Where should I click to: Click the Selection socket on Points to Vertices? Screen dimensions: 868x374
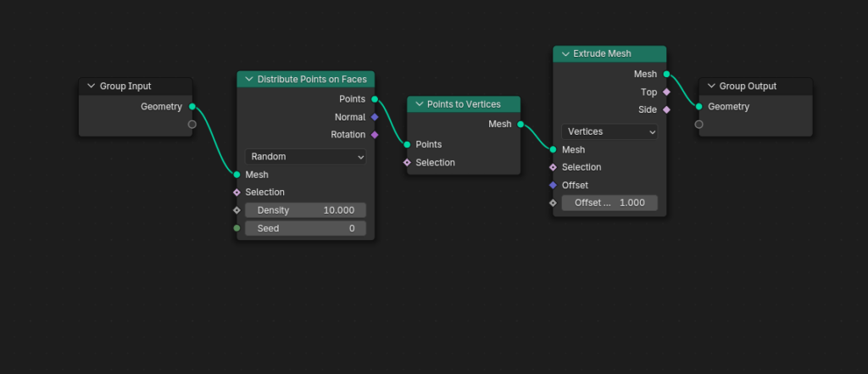coord(407,162)
